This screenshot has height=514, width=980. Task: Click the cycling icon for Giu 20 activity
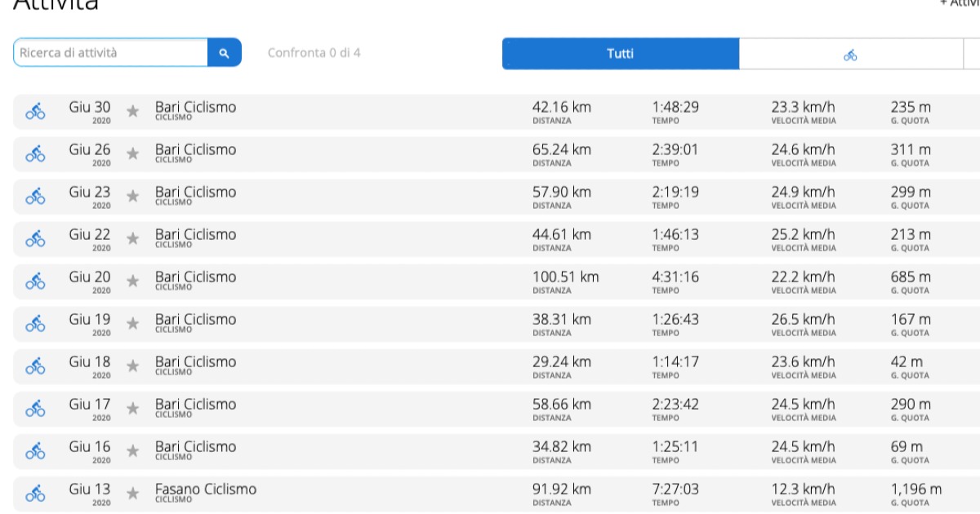pyautogui.click(x=35, y=281)
